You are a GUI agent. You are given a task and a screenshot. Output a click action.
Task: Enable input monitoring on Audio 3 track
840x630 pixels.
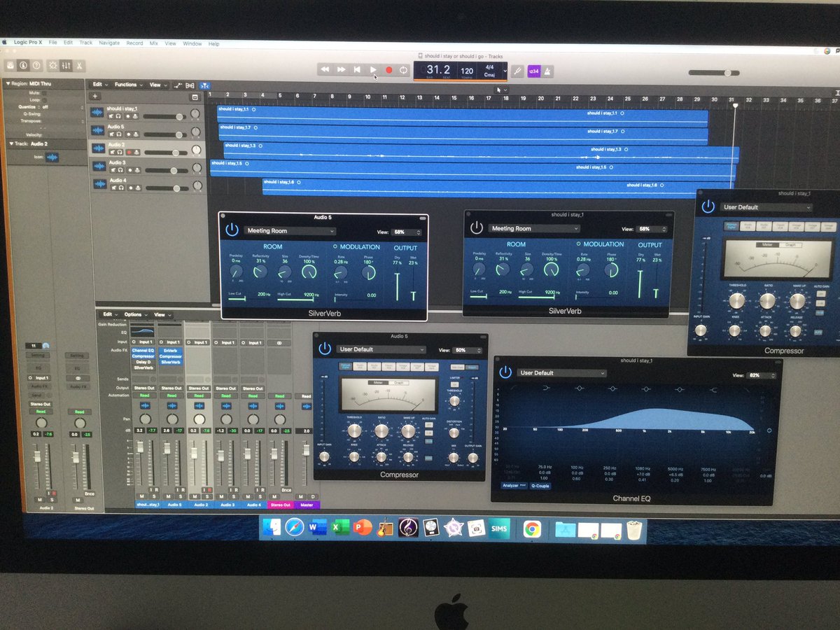point(136,169)
